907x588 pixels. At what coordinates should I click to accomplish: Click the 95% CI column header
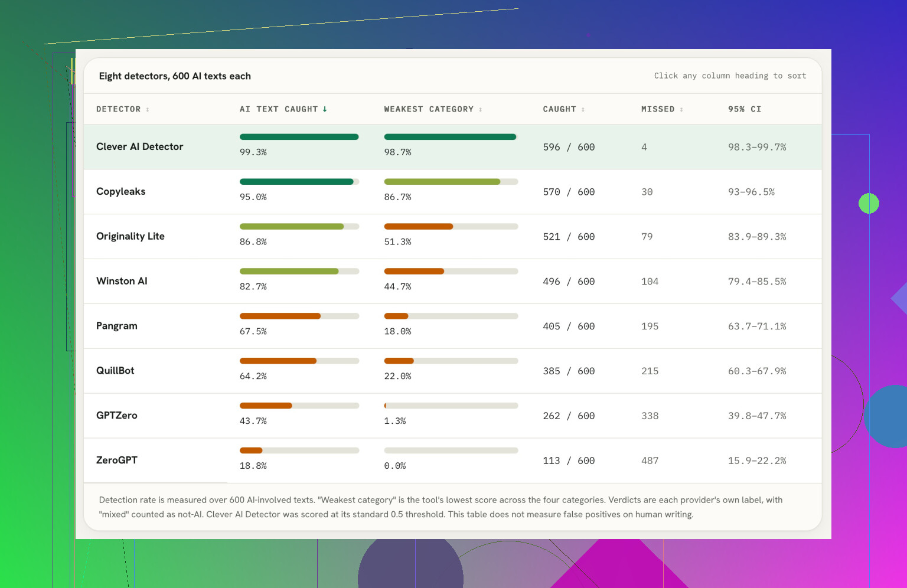tap(745, 109)
